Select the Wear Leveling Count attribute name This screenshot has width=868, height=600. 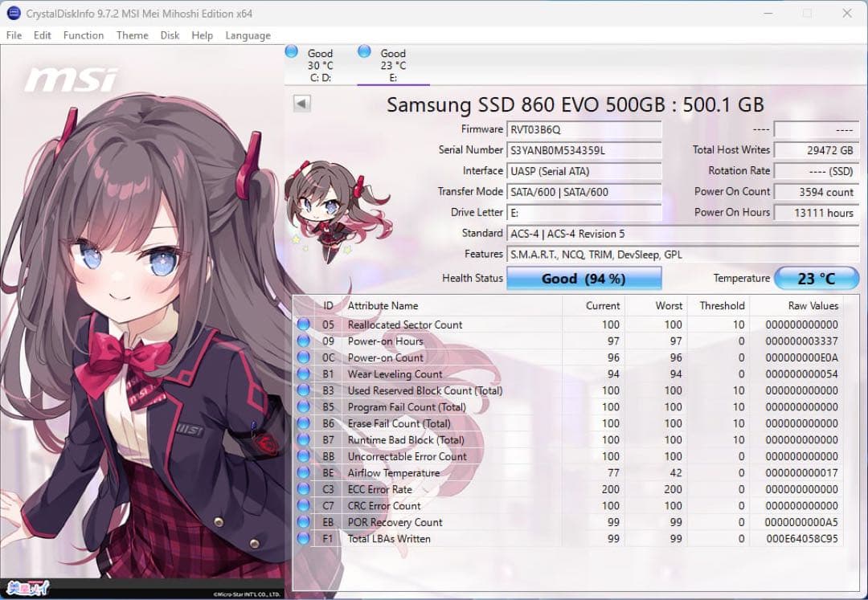(x=395, y=373)
